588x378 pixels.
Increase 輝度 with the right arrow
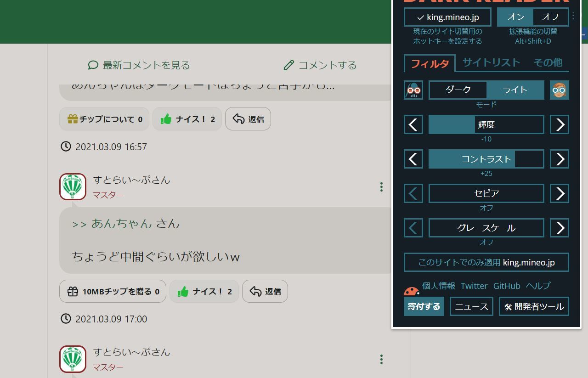(560, 124)
